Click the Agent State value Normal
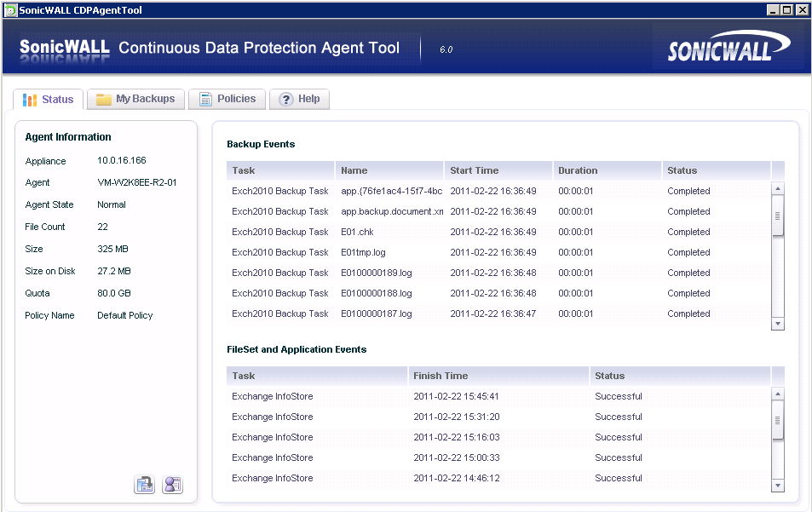 click(112, 204)
